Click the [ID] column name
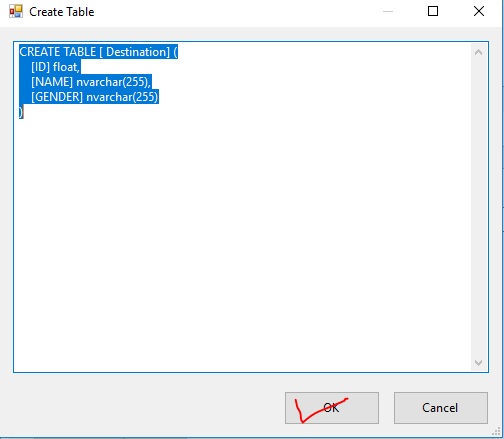Screen dimensions: 504x439 point(40,67)
